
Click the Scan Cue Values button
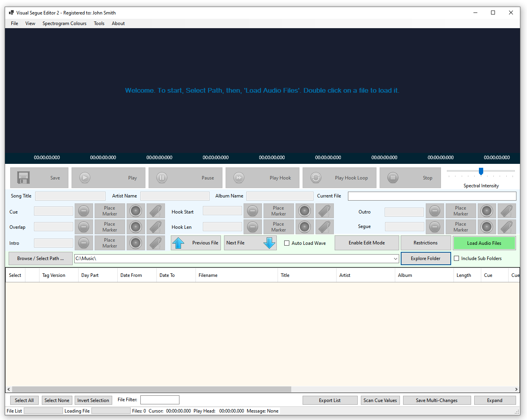pyautogui.click(x=380, y=400)
